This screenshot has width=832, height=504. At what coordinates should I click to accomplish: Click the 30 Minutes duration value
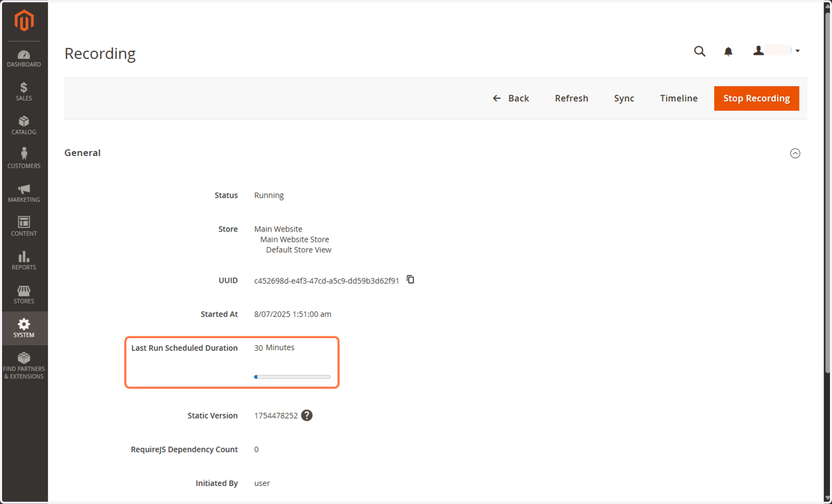coord(275,347)
